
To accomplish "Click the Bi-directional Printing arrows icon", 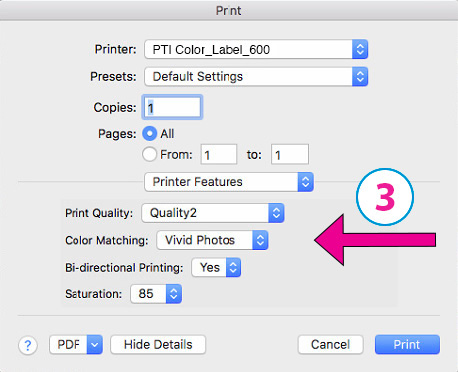I will (x=233, y=267).
